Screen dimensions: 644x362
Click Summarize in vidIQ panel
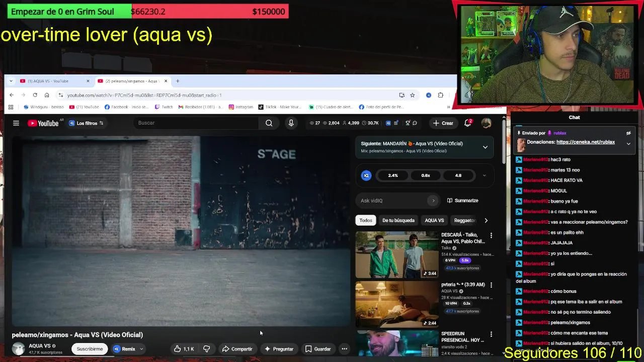462,201
